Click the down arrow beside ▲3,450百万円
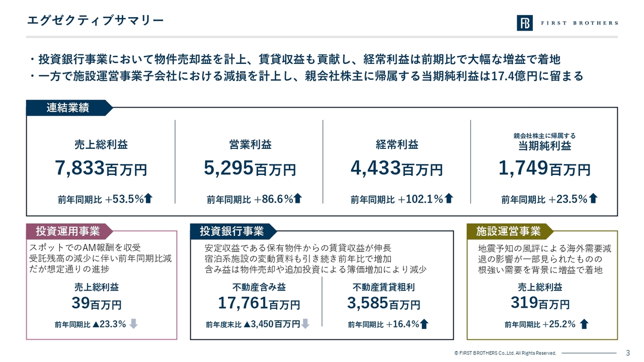Screen dimensions: 644x362 (x=305, y=324)
